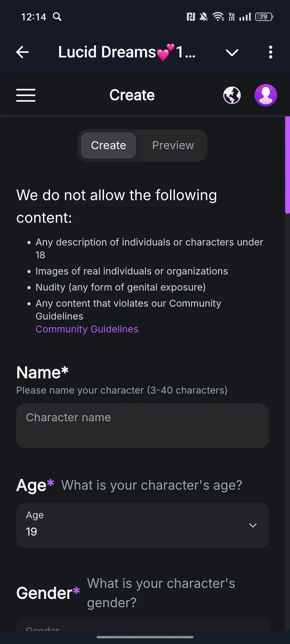Click the purple page scrollbar
Screen dimensions: 290x644
coord(287,165)
